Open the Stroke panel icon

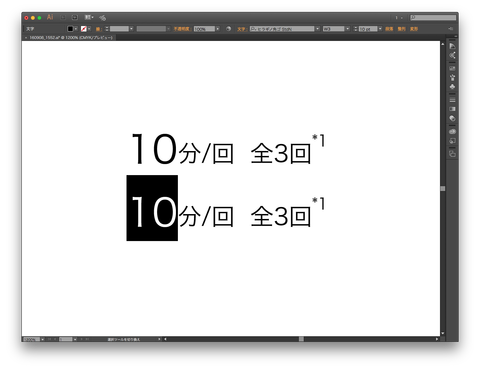tap(452, 100)
